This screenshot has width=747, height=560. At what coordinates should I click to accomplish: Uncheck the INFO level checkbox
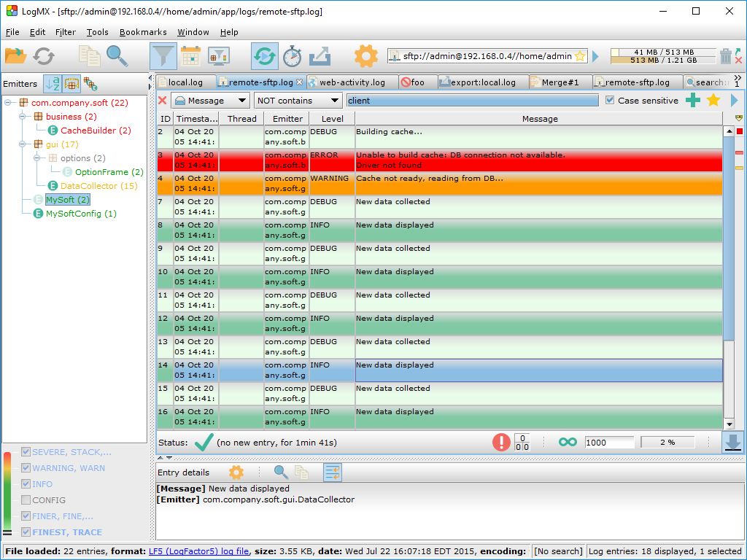coord(26,484)
